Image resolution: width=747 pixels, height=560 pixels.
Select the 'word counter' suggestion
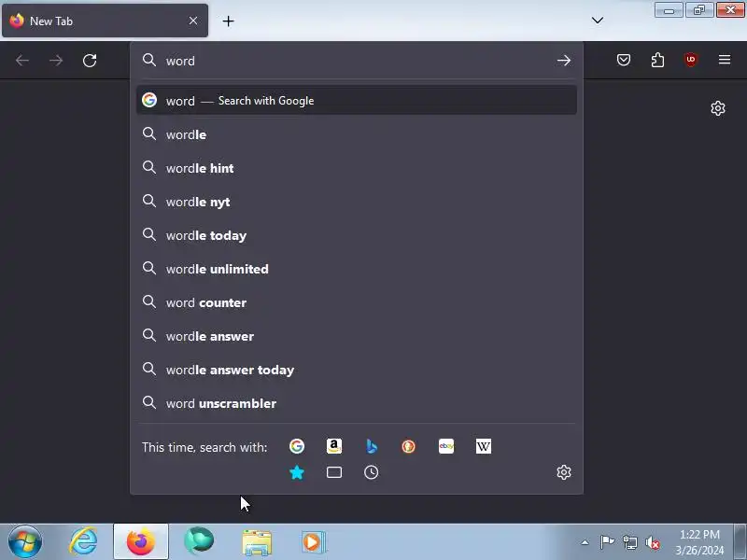click(x=357, y=302)
